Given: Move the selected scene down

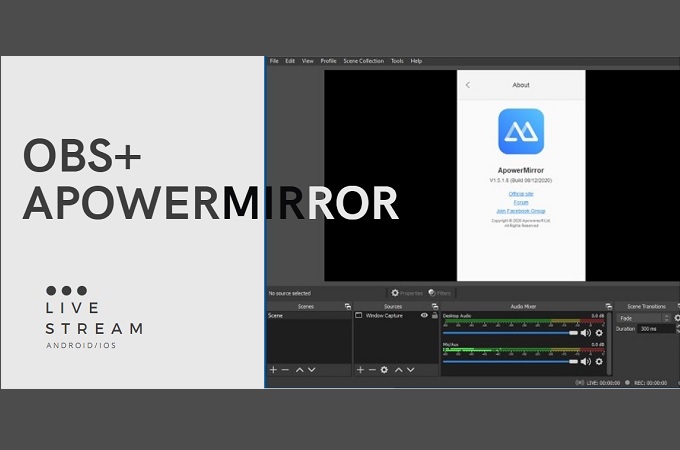Looking at the screenshot, I should [x=311, y=370].
